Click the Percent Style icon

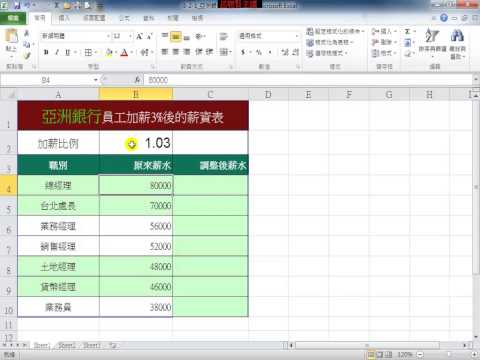pyautogui.click(x=259, y=52)
